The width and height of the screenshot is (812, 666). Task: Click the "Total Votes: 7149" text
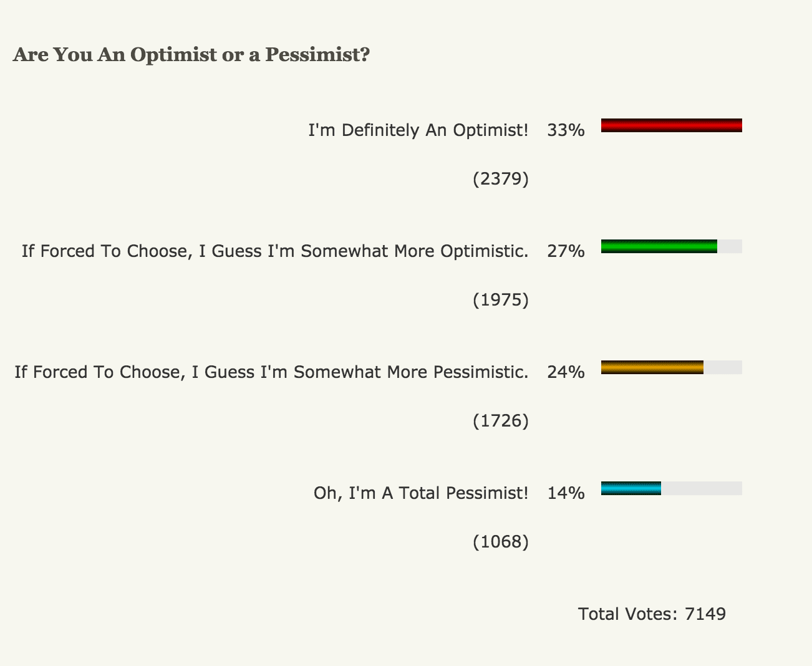click(x=652, y=614)
